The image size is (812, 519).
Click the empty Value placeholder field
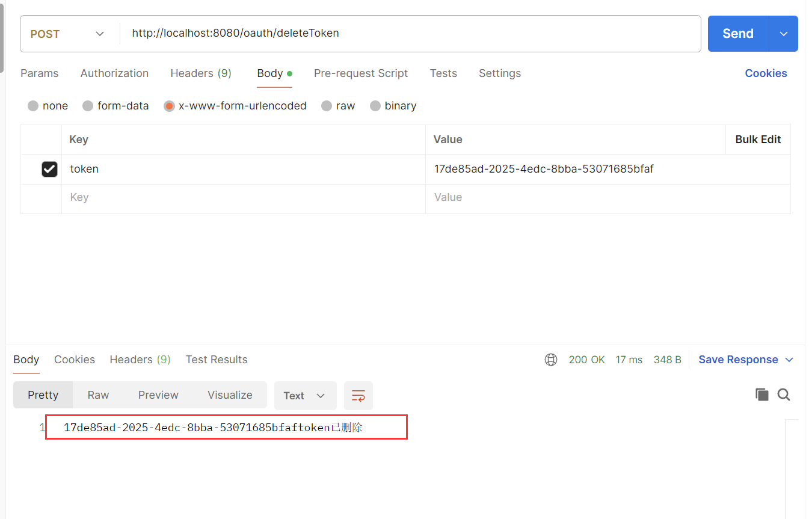608,198
